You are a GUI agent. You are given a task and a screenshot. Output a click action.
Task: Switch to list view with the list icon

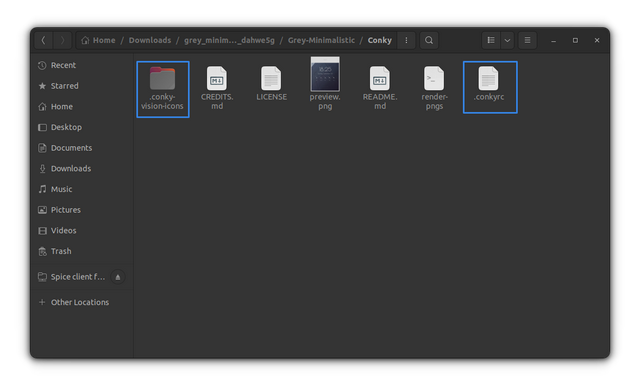point(491,40)
